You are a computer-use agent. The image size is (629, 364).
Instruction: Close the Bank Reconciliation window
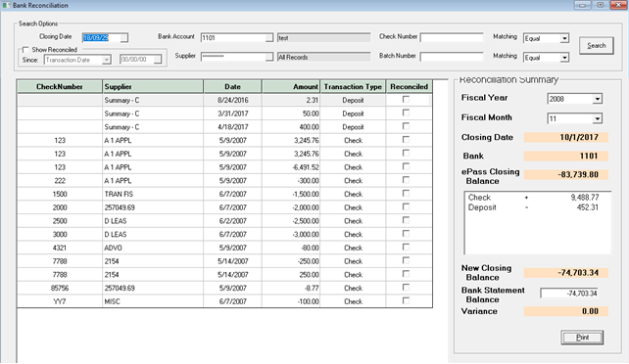click(x=618, y=5)
